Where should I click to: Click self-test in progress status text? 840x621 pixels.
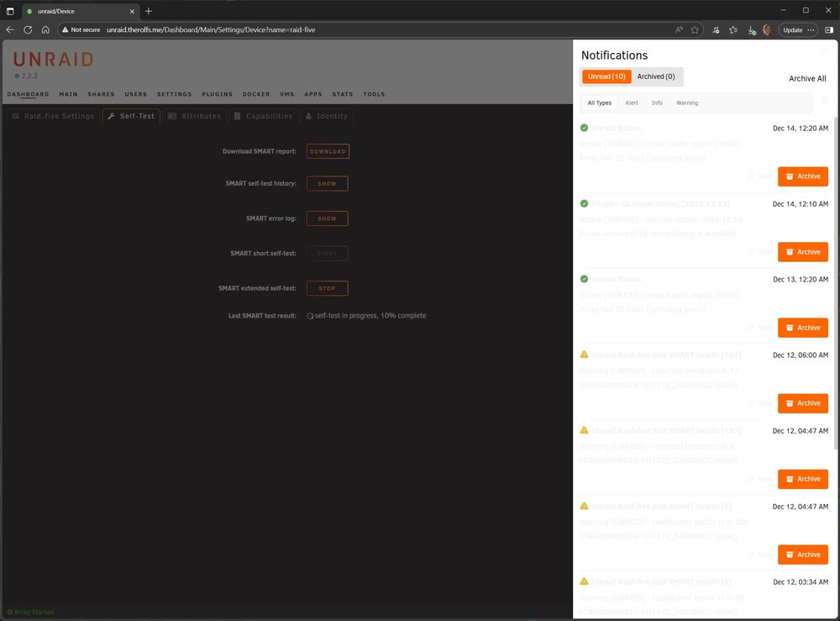[x=370, y=316]
